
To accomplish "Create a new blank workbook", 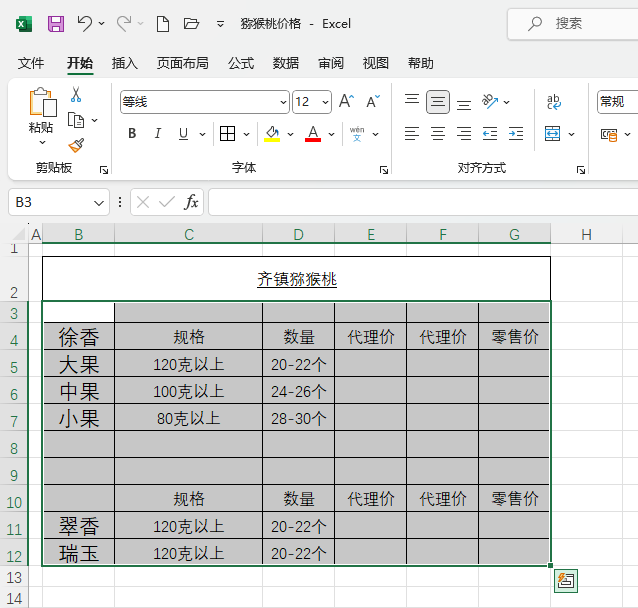I will click(x=163, y=24).
